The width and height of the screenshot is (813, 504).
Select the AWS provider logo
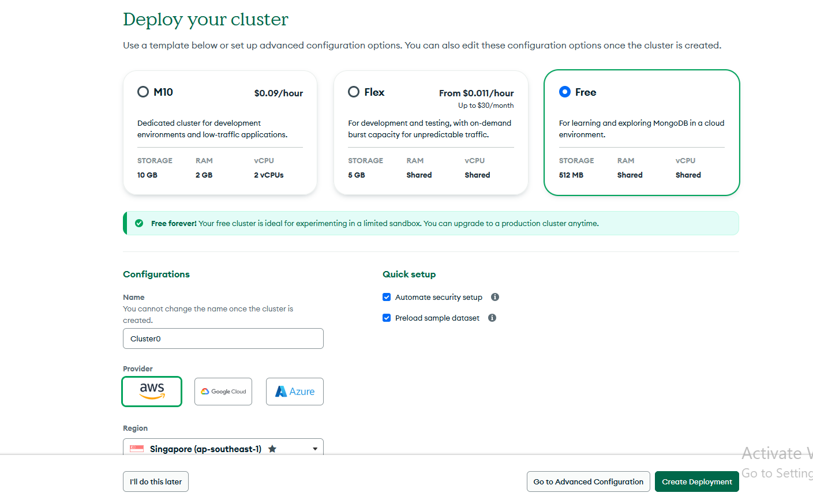point(152,391)
